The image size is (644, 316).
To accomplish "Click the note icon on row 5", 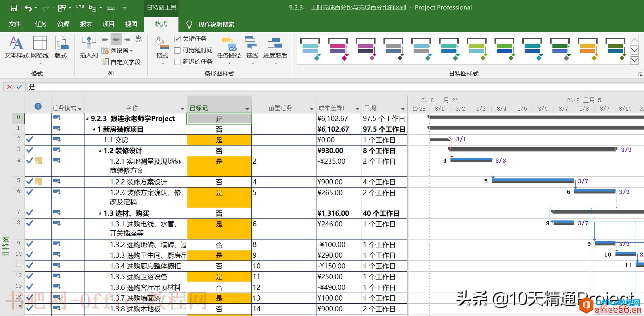I will point(38,181).
